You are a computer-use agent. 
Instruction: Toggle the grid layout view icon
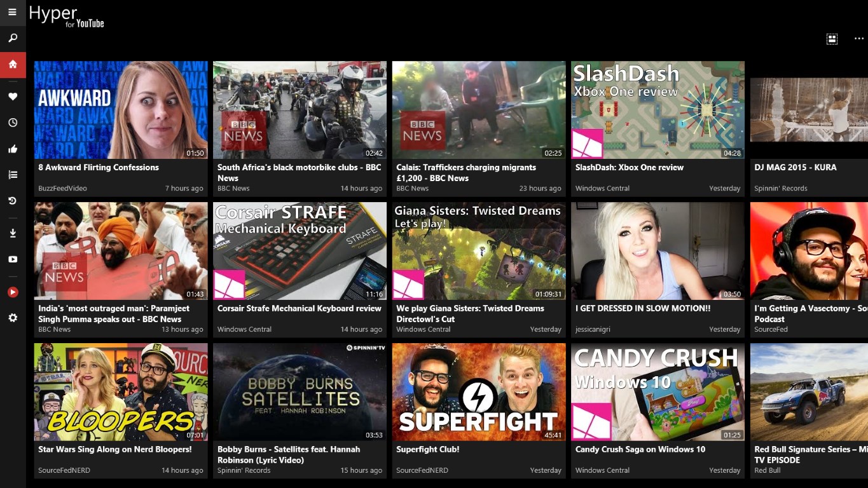pyautogui.click(x=832, y=39)
